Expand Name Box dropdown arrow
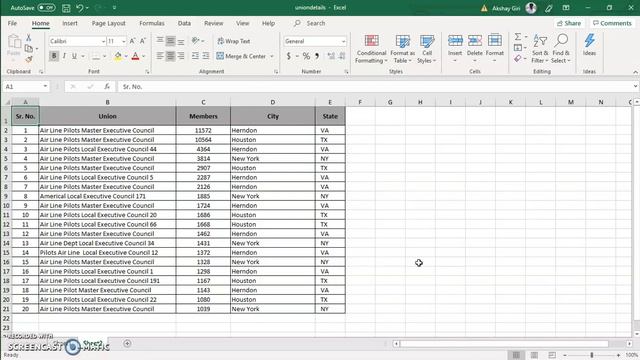This screenshot has height=360, width=640. tap(45, 87)
